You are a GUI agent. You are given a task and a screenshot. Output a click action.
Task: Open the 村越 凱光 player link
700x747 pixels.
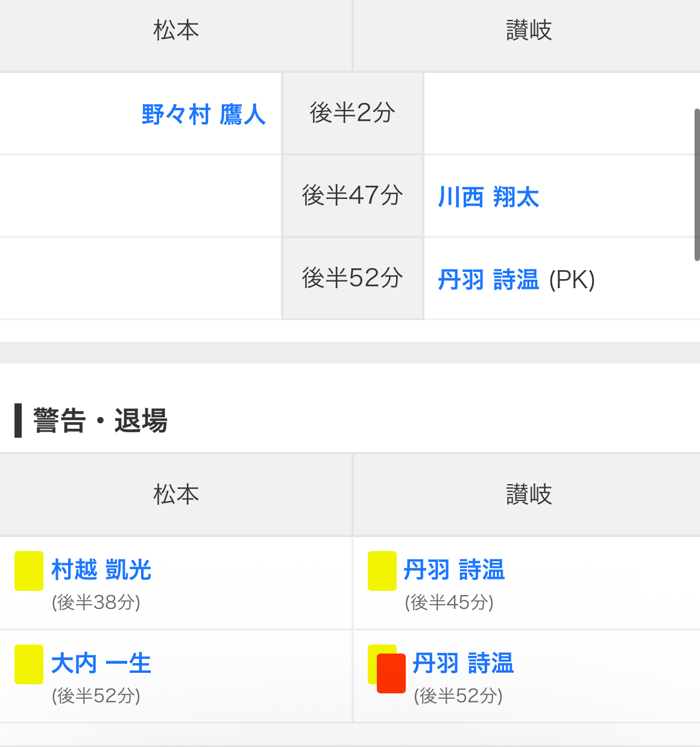(x=101, y=570)
